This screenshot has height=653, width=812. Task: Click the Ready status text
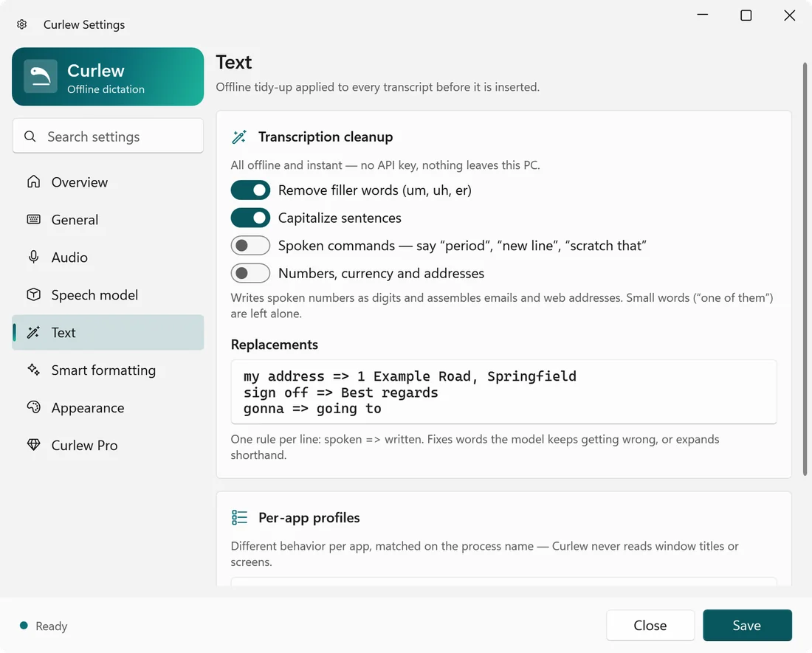51,626
